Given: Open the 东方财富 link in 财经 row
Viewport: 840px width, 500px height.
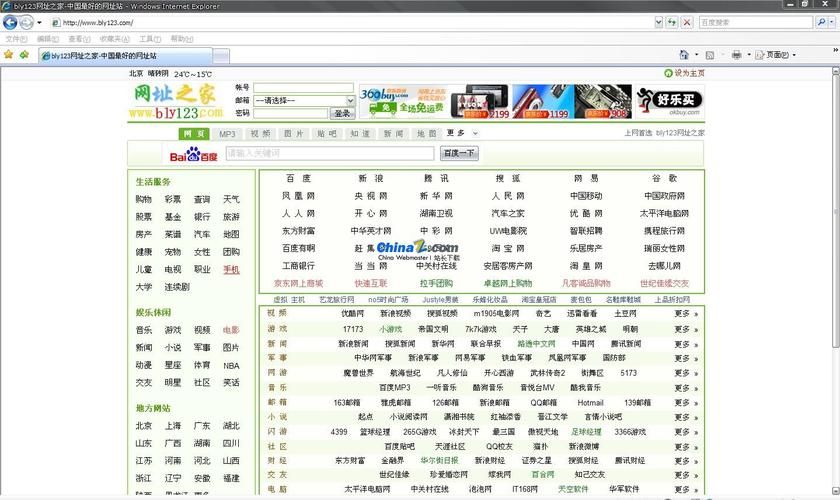Looking at the screenshot, I should 350,460.
